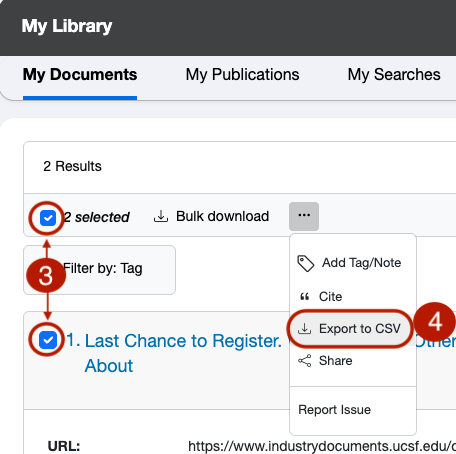
Task: Uncheck the checkbox for document 1
Action: [48, 340]
